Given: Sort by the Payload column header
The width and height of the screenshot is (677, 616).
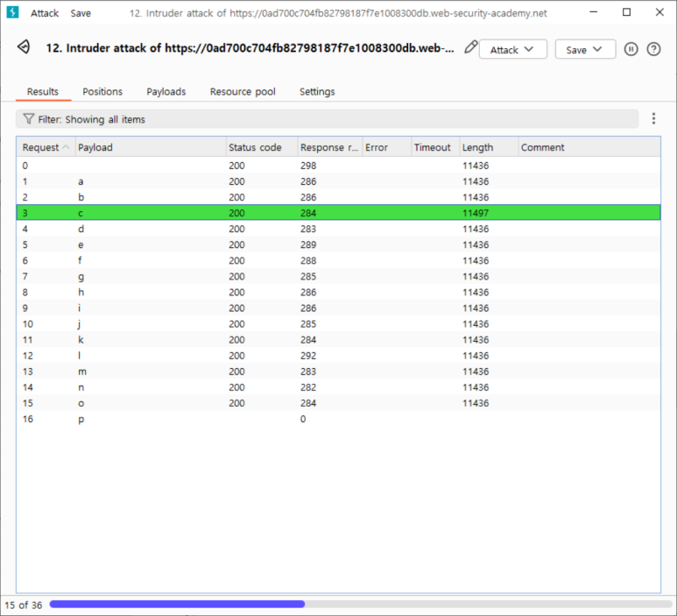Looking at the screenshot, I should click(x=151, y=147).
